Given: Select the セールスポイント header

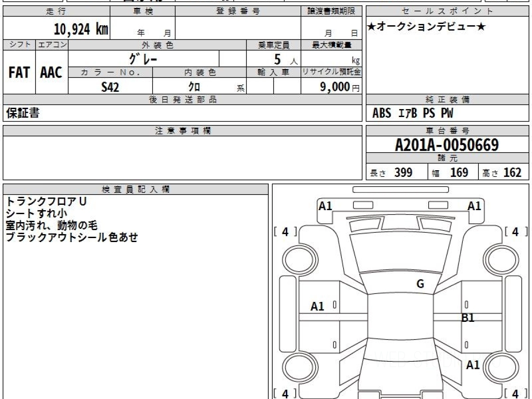Looking at the screenshot, I should (448, 12).
